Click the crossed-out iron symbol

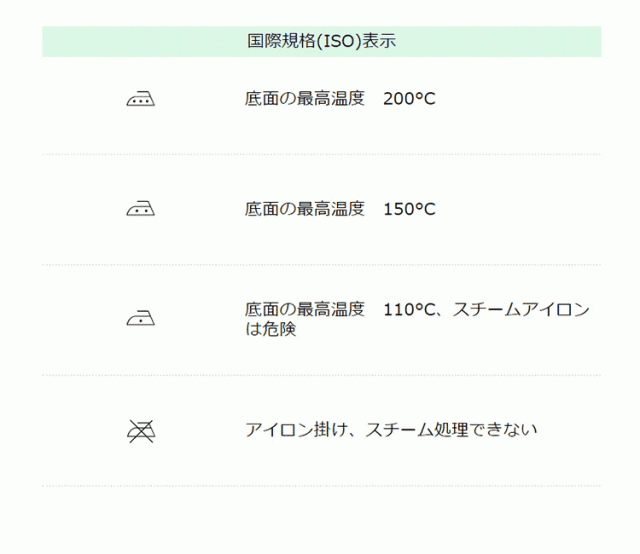coord(141,430)
